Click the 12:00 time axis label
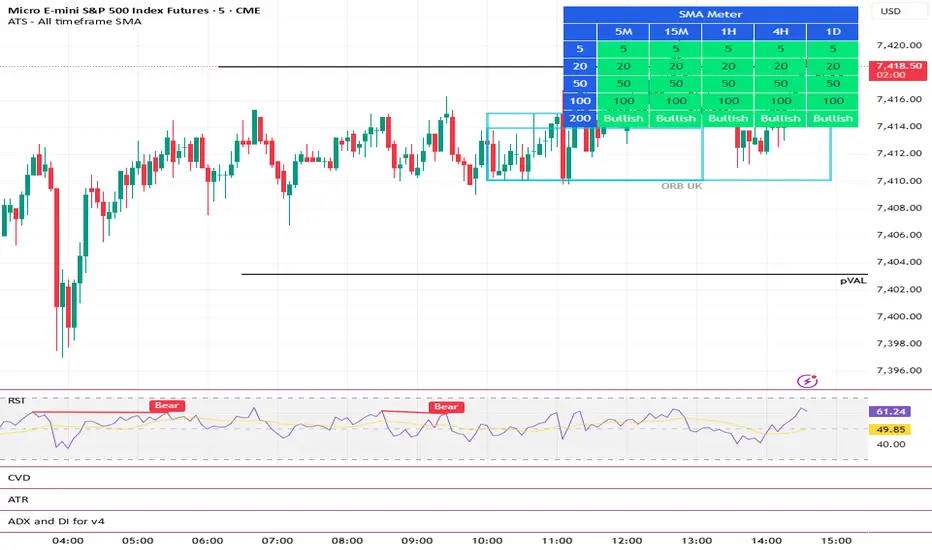This screenshot has height=550, width=932. [626, 540]
